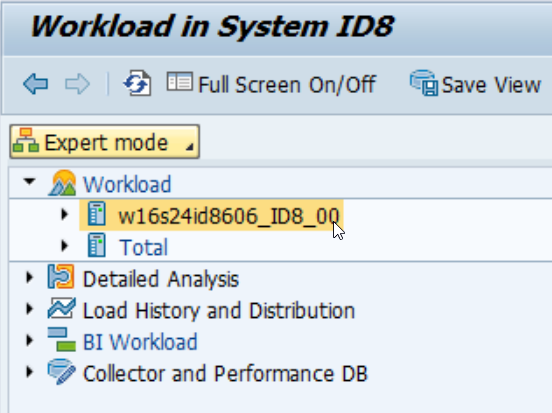Select the BI Workload tree entry
Screen dimensions: 552x413
140,342
